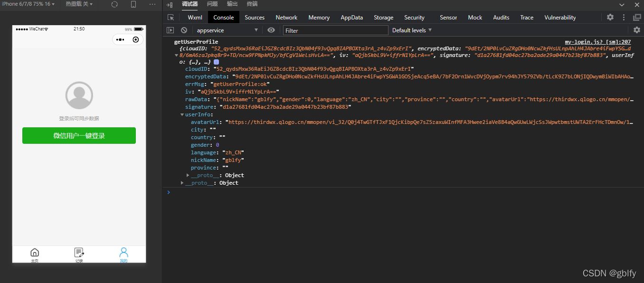Tap the mini program capsule close circle
The height and width of the screenshot is (283, 644).
[x=136, y=39]
